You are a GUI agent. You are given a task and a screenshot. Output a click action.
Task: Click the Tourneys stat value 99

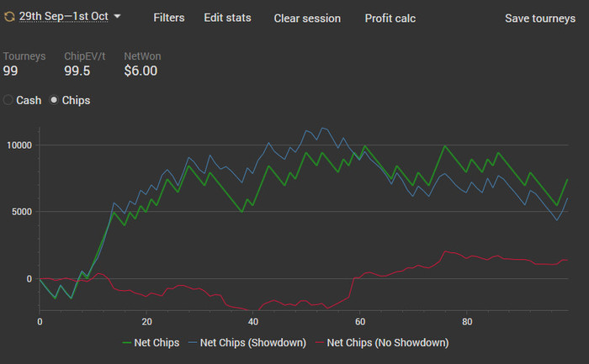pos(10,71)
